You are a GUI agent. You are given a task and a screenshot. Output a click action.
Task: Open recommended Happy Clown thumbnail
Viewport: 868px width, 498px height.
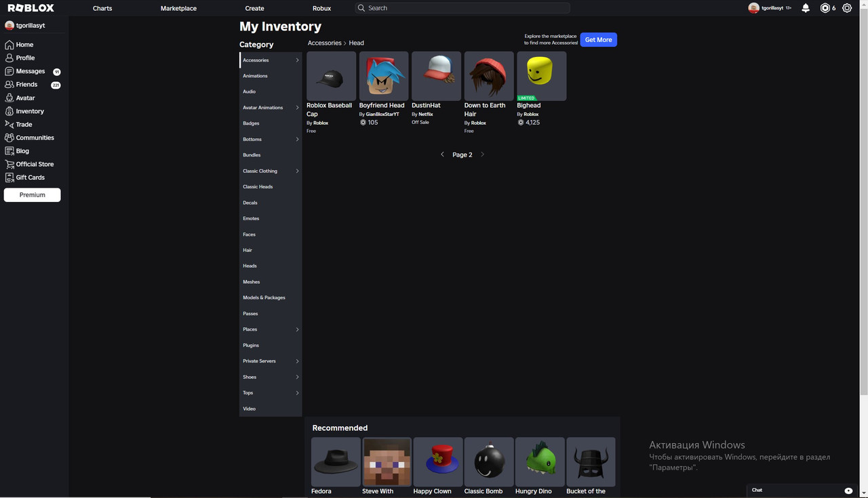(x=438, y=461)
